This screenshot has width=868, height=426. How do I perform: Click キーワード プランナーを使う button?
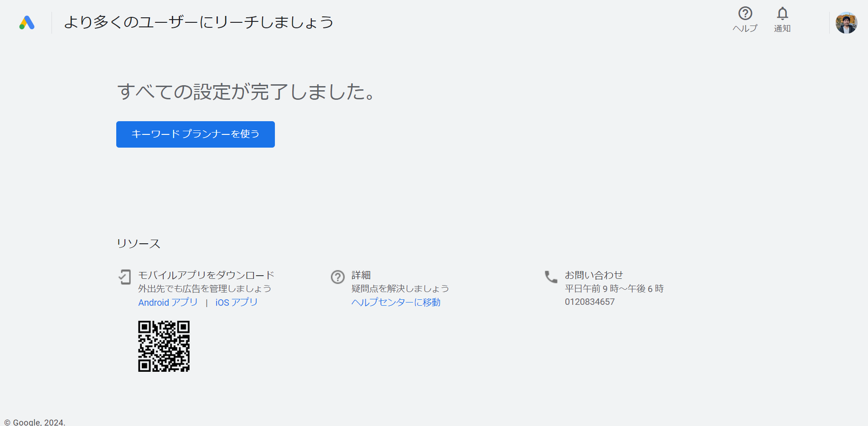(x=196, y=134)
